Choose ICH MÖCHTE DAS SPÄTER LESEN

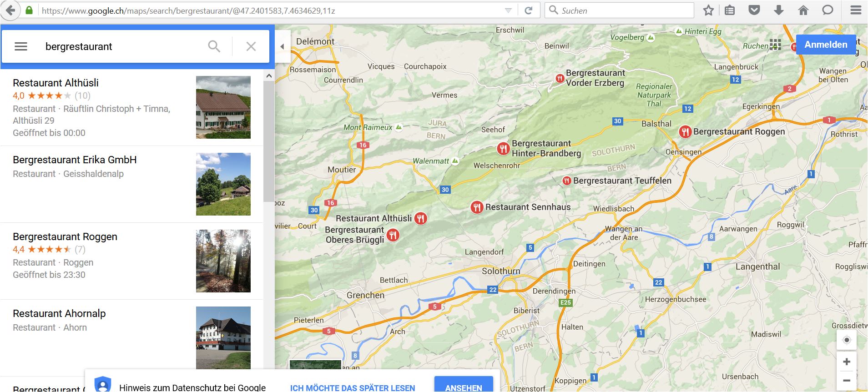coord(353,388)
